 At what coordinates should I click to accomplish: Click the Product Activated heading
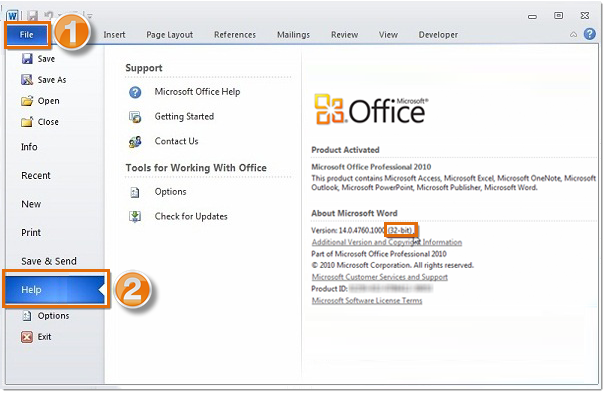(x=345, y=150)
